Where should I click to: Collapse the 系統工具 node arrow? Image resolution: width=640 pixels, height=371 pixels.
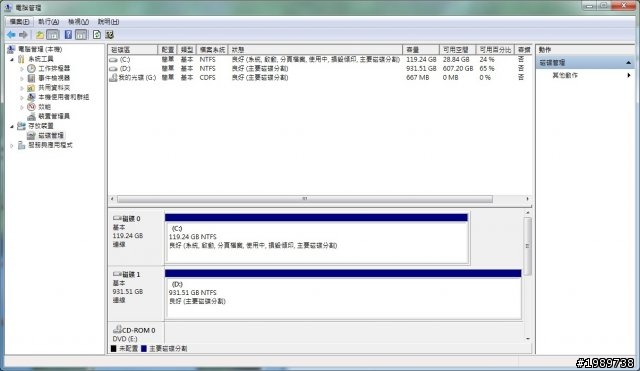(x=12, y=59)
